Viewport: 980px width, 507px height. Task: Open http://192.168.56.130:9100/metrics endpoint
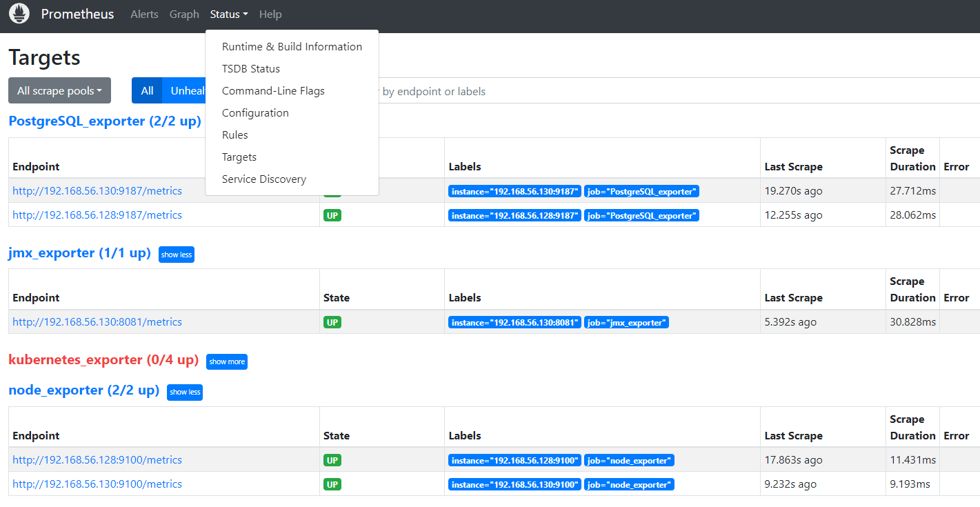click(x=97, y=484)
